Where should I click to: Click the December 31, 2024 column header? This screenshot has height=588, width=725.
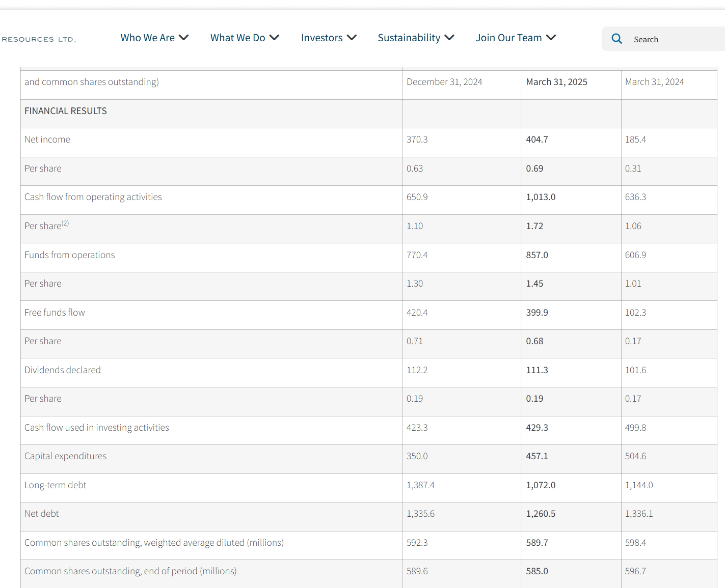[444, 82]
